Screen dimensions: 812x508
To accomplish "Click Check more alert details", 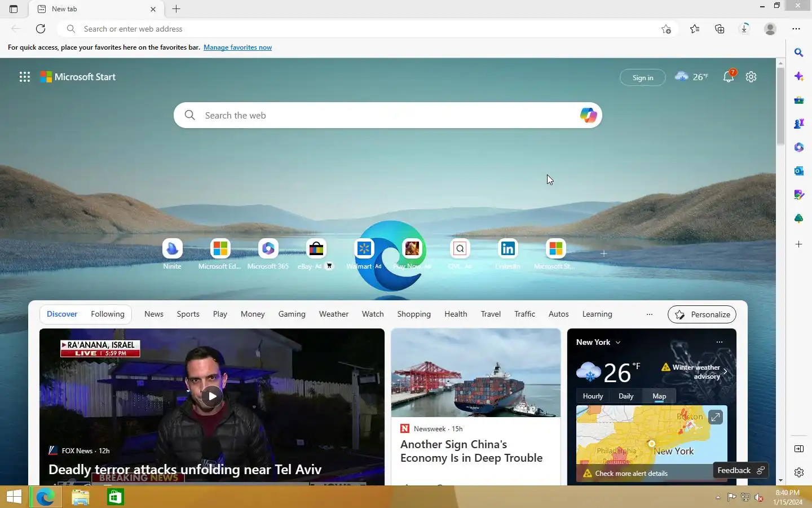I will pos(632,474).
